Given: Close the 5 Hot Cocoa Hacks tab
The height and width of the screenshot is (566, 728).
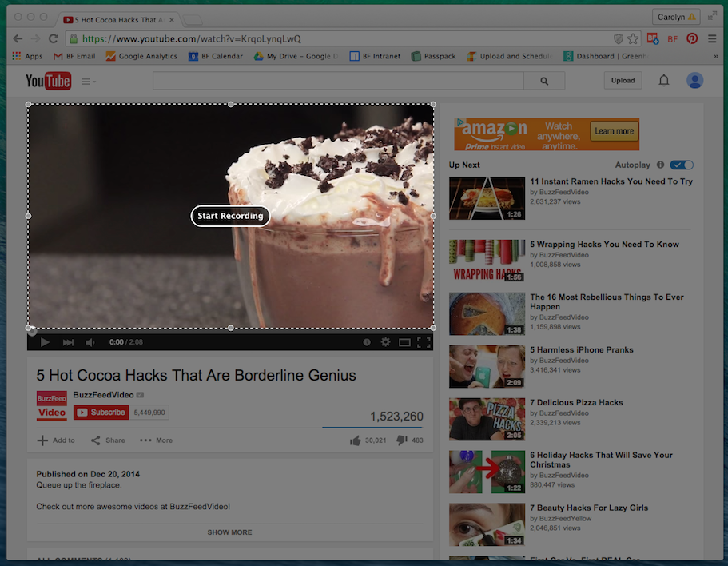Looking at the screenshot, I should coord(172,20).
